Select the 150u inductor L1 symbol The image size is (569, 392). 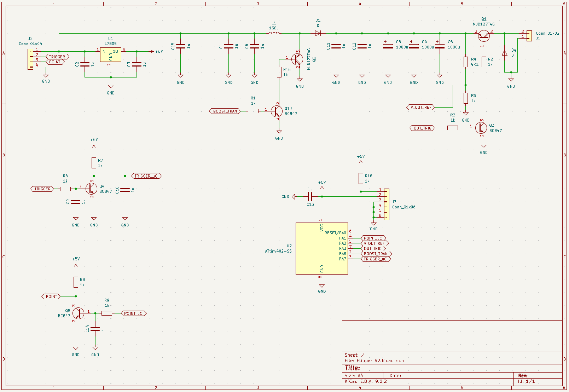click(x=274, y=33)
